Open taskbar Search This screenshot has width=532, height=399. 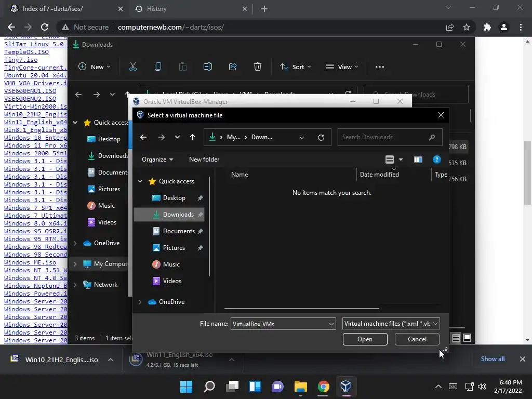click(x=209, y=387)
